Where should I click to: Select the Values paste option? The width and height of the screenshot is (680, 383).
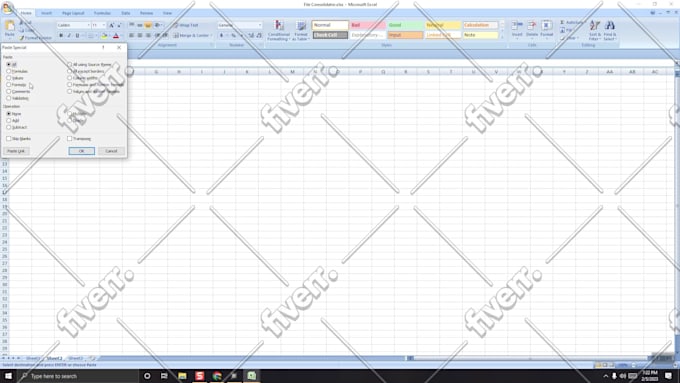coord(9,78)
